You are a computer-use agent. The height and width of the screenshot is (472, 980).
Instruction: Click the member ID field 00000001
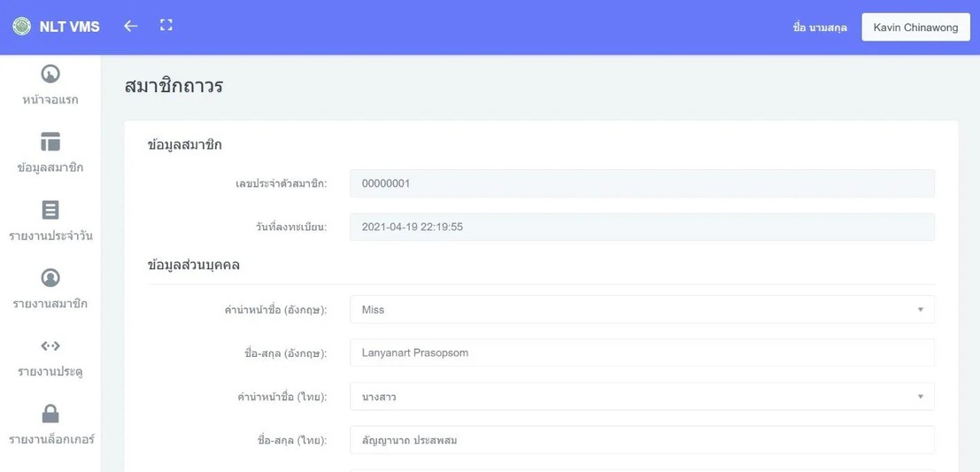pyautogui.click(x=642, y=184)
